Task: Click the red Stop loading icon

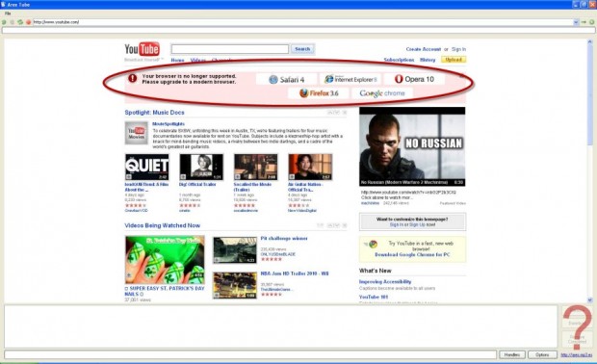Action: tap(28, 22)
